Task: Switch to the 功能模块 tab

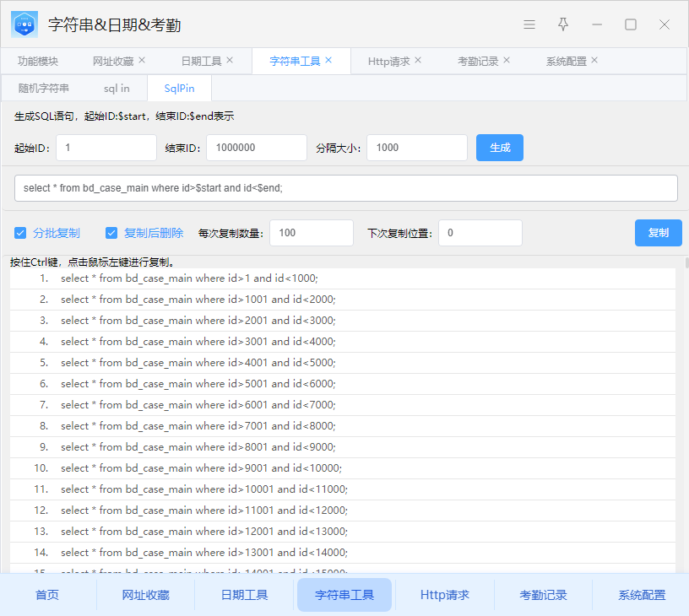Action: tap(38, 61)
